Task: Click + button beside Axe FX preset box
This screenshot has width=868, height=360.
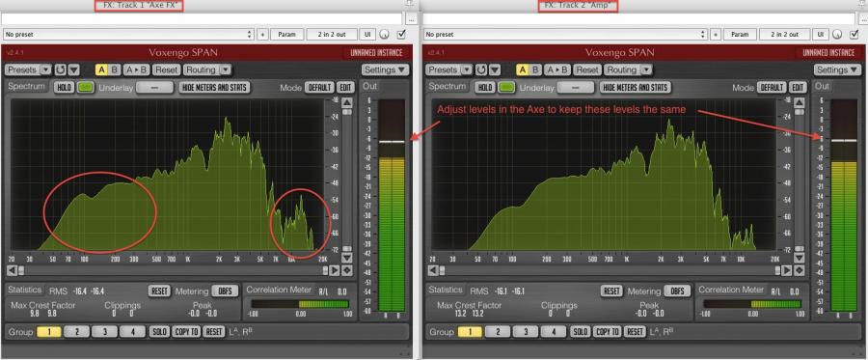Action: pyautogui.click(x=262, y=35)
